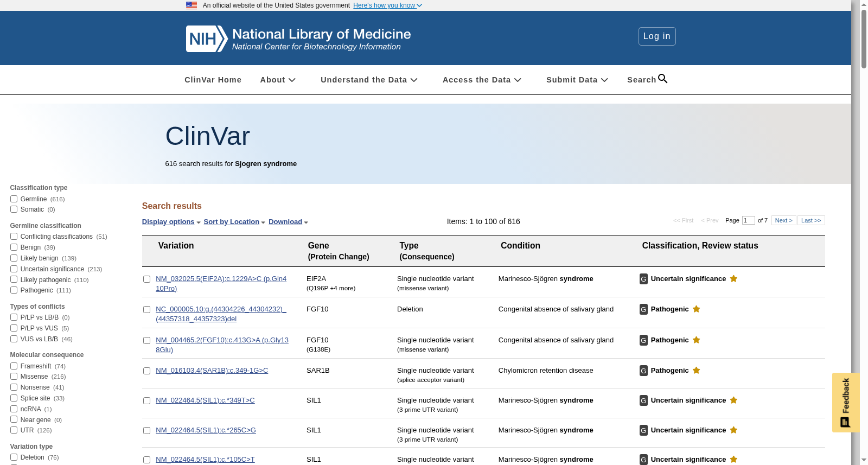Check the Somatic filter checkbox

14,209
